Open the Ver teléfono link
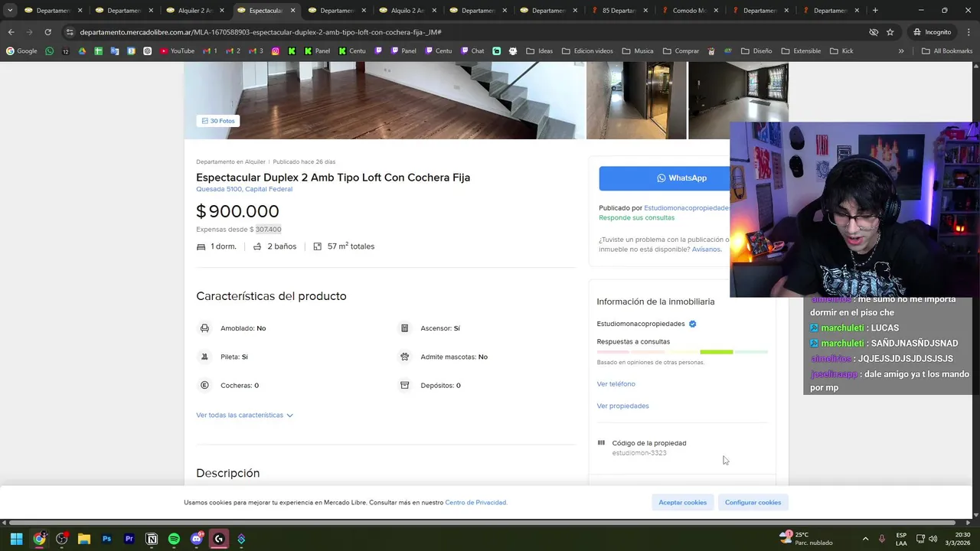The width and height of the screenshot is (980, 551). [616, 383]
